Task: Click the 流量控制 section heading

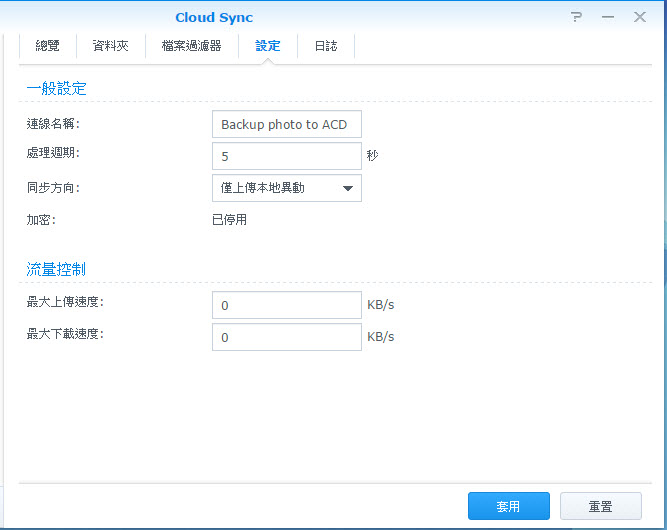Action: point(56,269)
